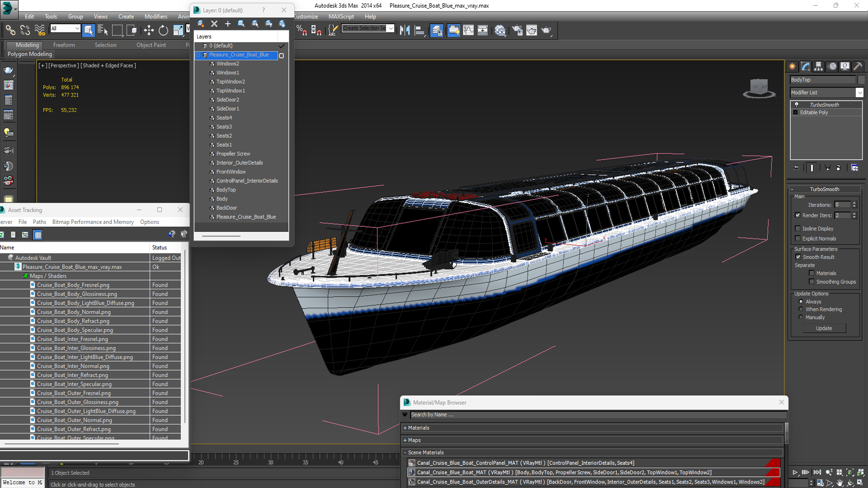Click the Rendered Frame Window icon
This screenshot has height=488, width=868.
(532, 30)
